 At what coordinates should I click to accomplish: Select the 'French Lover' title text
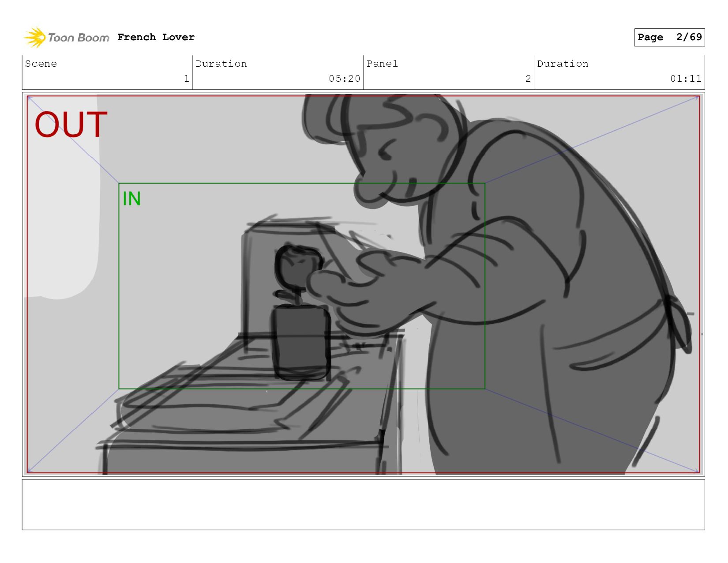tap(156, 37)
